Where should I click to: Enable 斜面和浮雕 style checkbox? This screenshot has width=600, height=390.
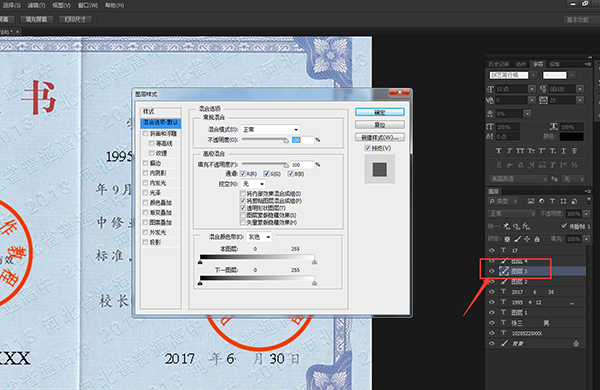[145, 134]
